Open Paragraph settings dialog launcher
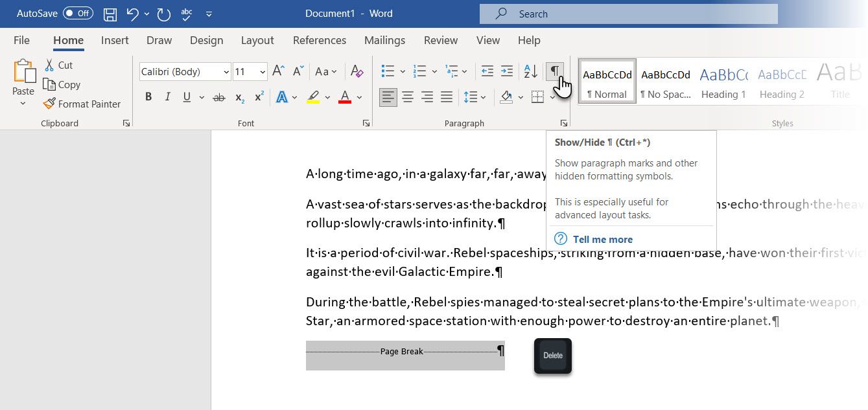The width and height of the screenshot is (868, 410). coord(565,123)
